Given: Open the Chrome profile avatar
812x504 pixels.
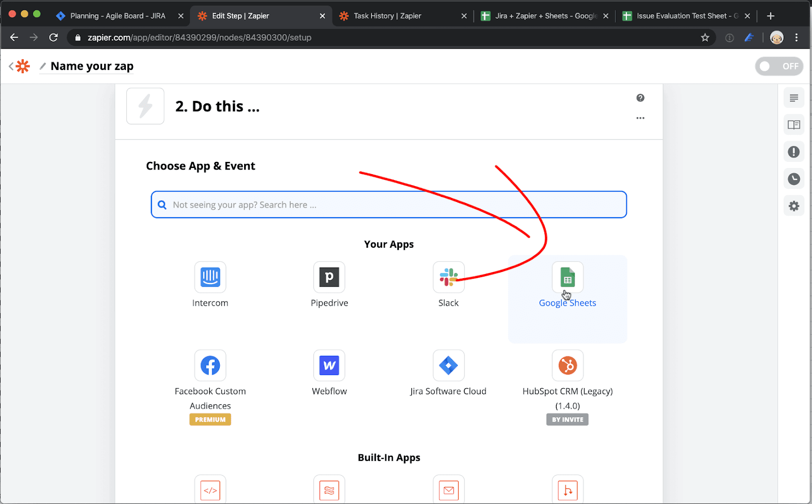Looking at the screenshot, I should [x=776, y=38].
